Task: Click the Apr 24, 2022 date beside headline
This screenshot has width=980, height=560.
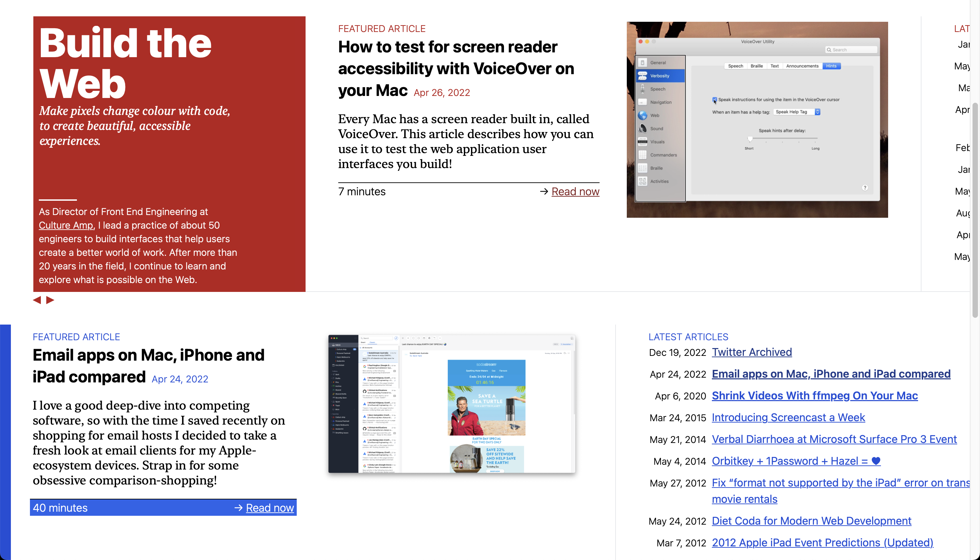Action: (x=180, y=379)
